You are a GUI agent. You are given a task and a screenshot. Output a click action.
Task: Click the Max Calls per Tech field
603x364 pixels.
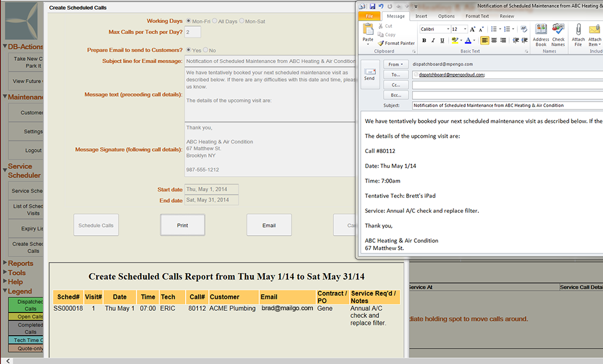coord(193,32)
